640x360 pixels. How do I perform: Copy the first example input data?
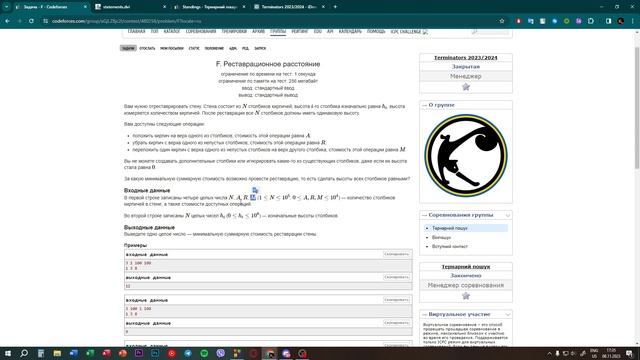click(x=396, y=254)
